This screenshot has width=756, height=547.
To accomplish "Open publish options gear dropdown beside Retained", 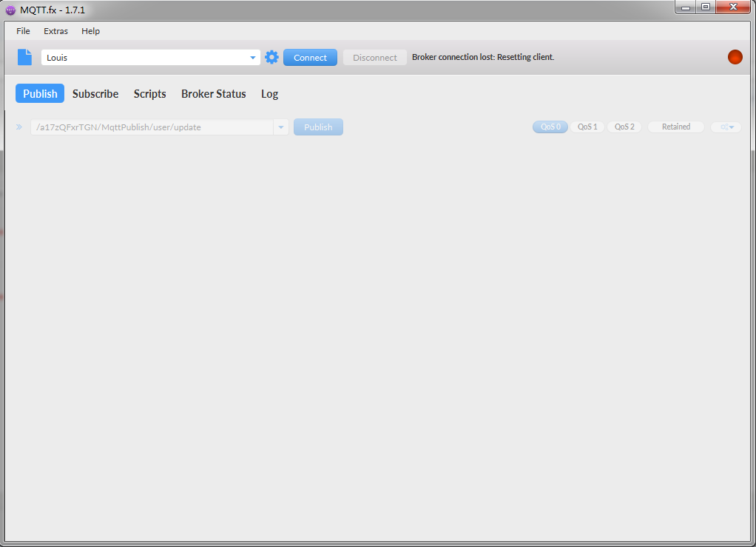I will (x=726, y=127).
